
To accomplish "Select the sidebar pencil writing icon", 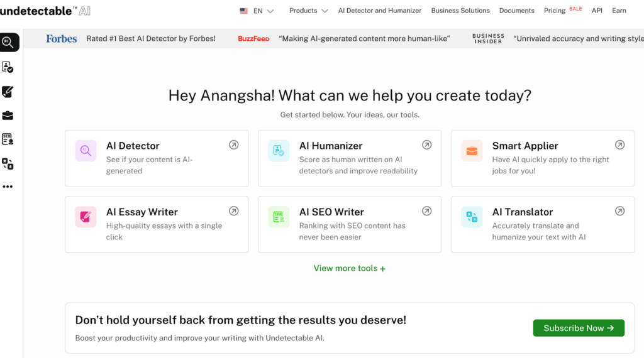I will (x=8, y=92).
